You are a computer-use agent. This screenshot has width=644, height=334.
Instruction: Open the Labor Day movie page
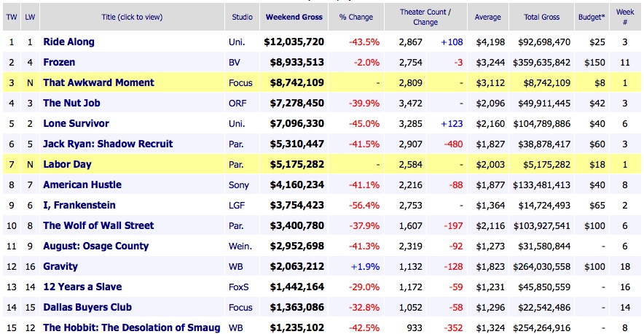click(67, 165)
